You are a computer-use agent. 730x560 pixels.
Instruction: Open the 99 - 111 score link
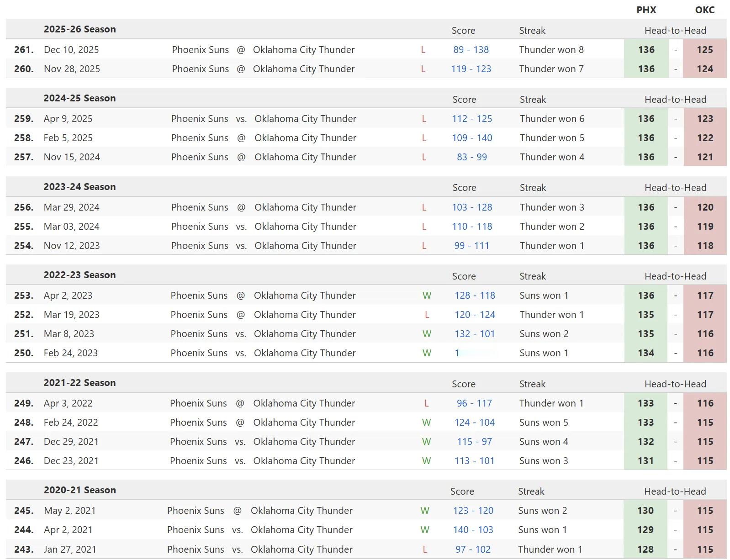[471, 246]
